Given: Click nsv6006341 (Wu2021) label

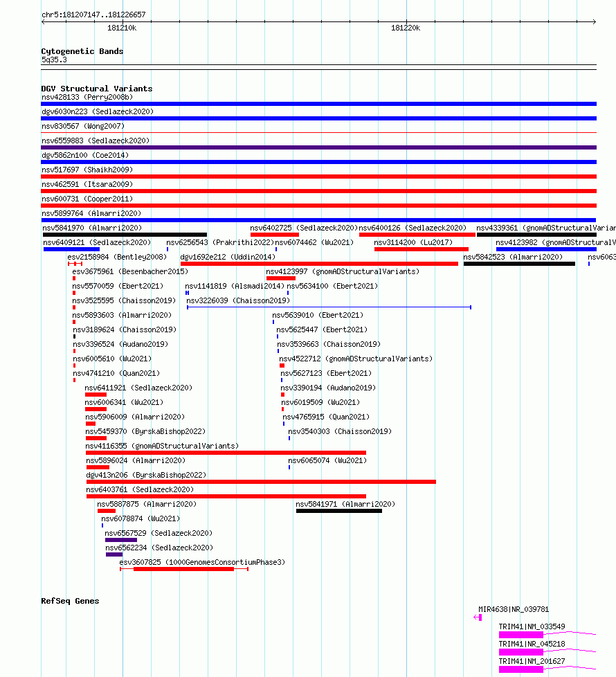Looking at the screenshot, I should pos(125,402).
